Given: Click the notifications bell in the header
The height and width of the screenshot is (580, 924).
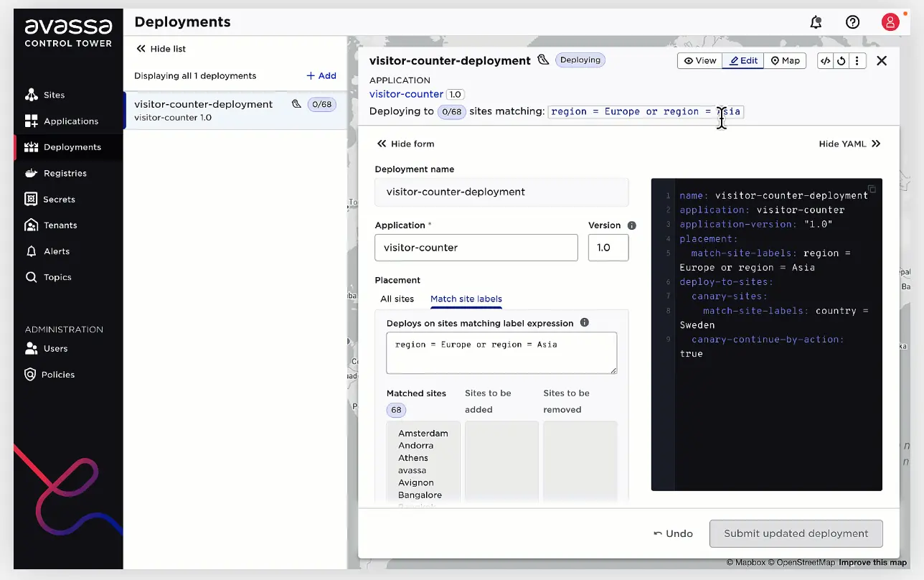Looking at the screenshot, I should (x=816, y=22).
